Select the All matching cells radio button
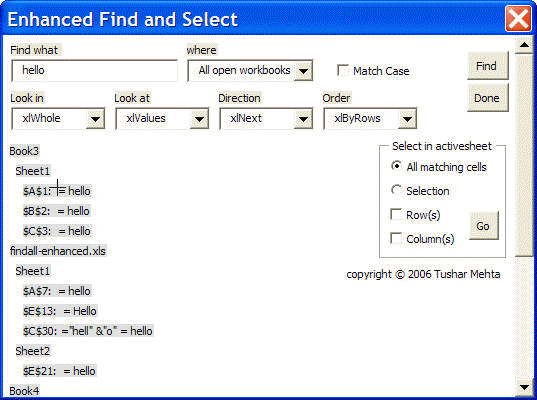The image size is (537, 400). [x=396, y=166]
